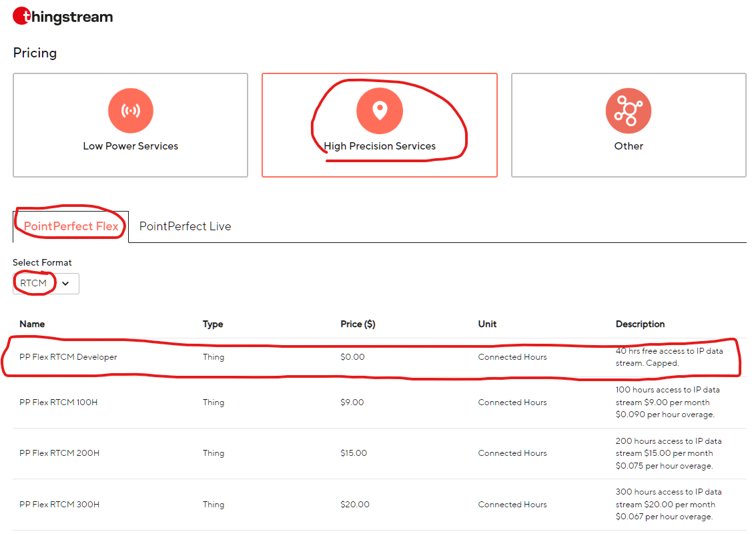Click the Select Format dropdown chevron arrow
The height and width of the screenshot is (534, 756).
[65, 283]
